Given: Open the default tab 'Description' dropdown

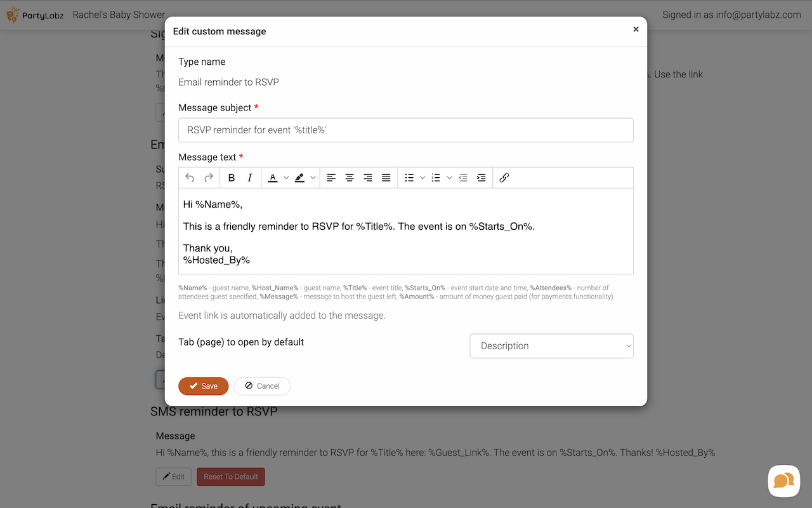Looking at the screenshot, I should pos(551,346).
